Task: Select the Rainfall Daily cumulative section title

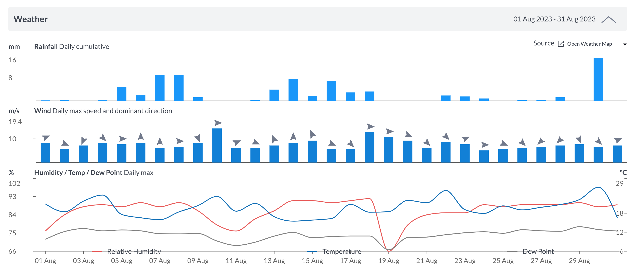Action: pyautogui.click(x=72, y=46)
